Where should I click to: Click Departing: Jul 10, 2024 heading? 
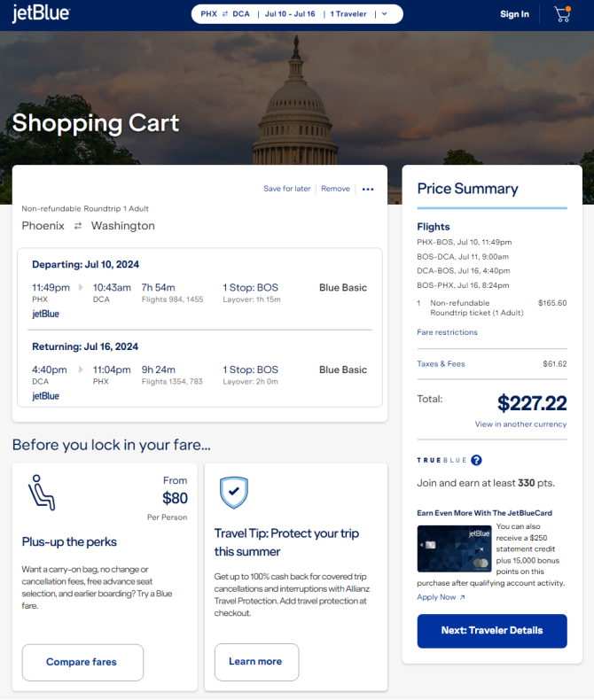pyautogui.click(x=85, y=265)
